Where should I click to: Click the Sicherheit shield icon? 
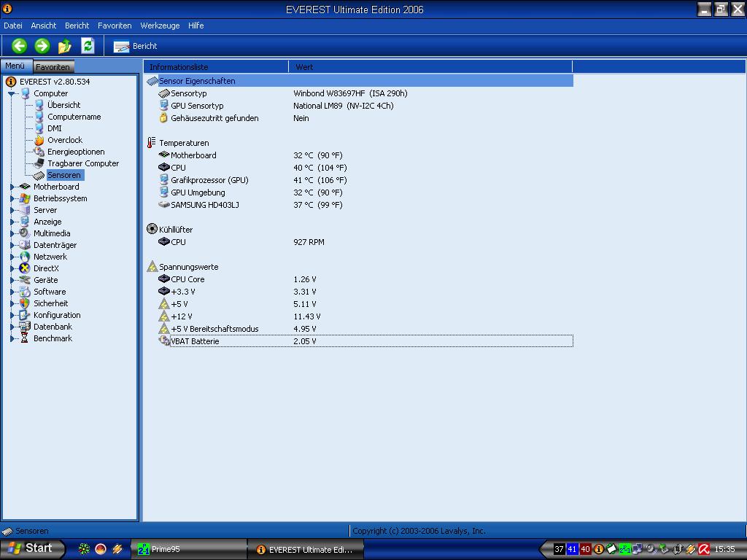pyautogui.click(x=25, y=303)
